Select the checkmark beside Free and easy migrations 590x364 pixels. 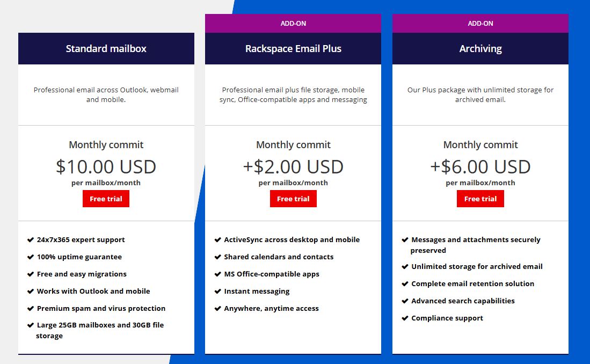pos(31,274)
